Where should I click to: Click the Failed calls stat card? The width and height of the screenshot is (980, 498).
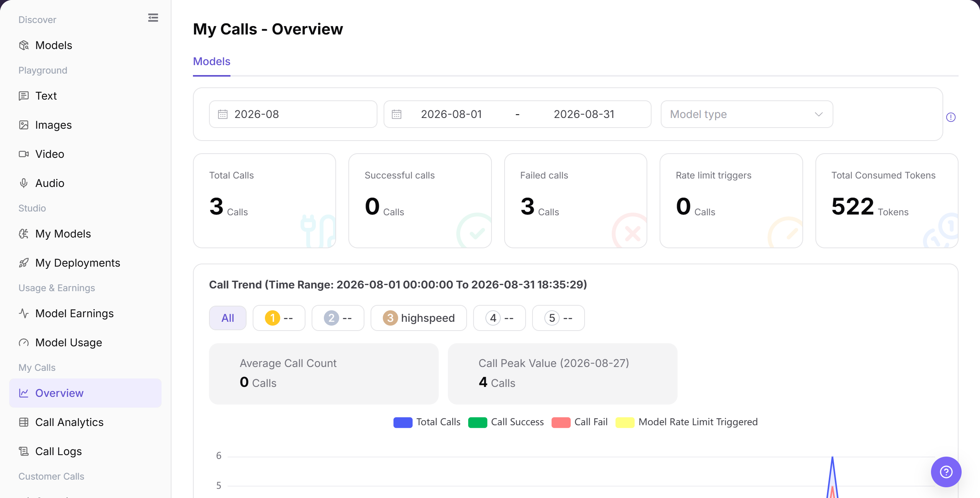(576, 201)
